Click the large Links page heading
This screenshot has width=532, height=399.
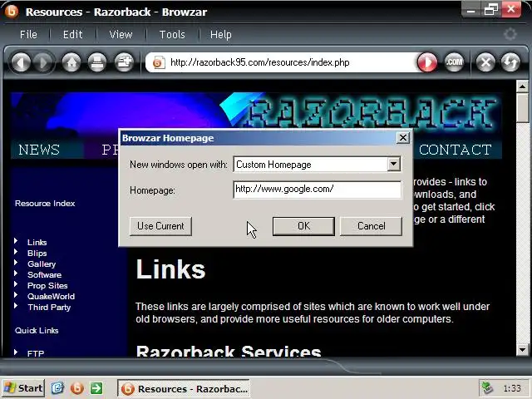[170, 269]
